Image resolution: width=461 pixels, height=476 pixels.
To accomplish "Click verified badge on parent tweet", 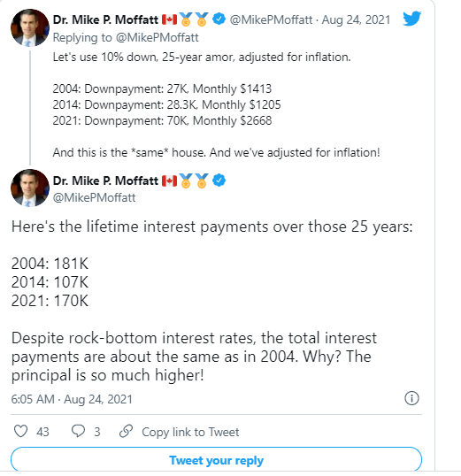I will (219, 19).
